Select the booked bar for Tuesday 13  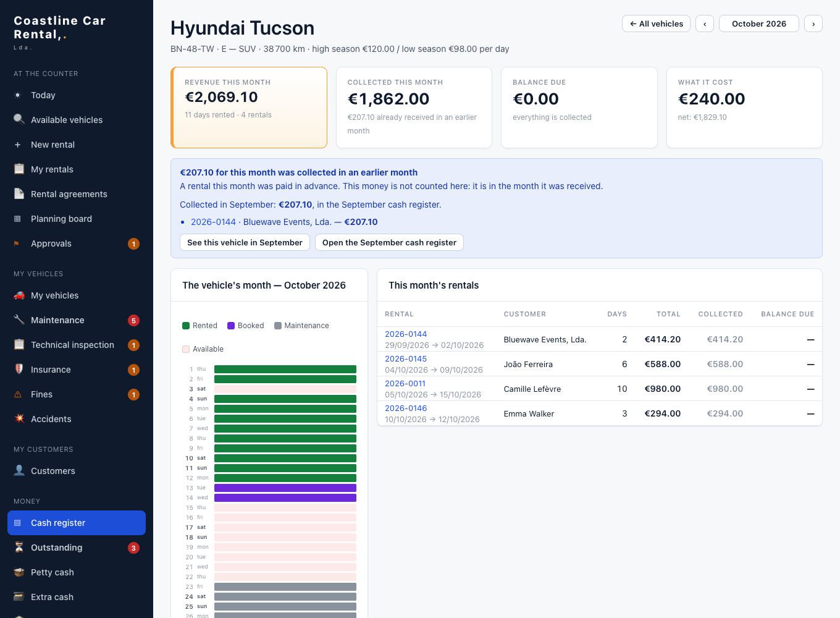coord(285,488)
